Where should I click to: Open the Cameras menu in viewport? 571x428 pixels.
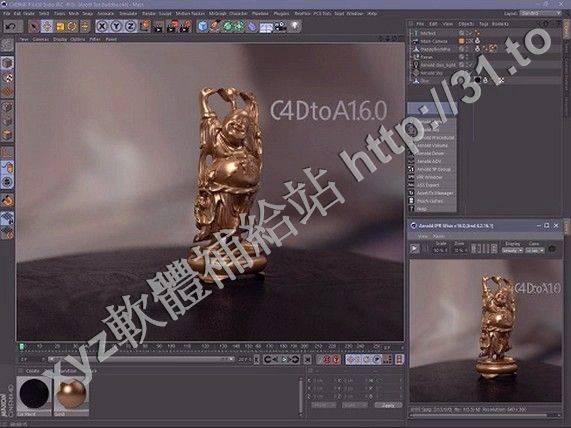[x=41, y=39]
